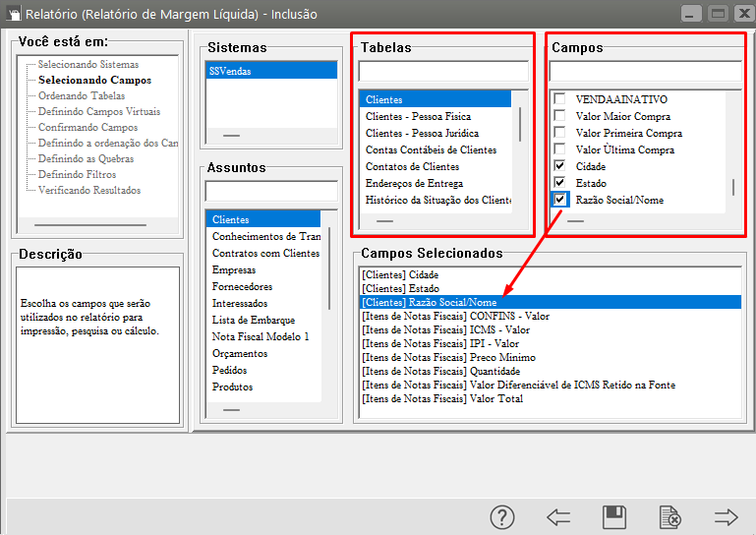This screenshot has width=756, height=535.
Task: Select Clientes - Pessoa Física table
Action: coord(418,116)
